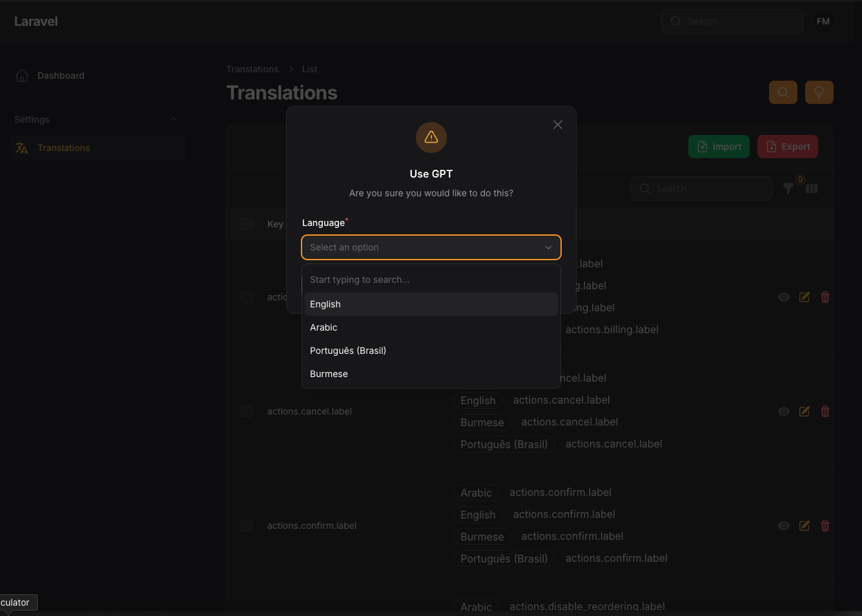Open the Language select dropdown
The width and height of the screenshot is (862, 616).
pos(431,247)
